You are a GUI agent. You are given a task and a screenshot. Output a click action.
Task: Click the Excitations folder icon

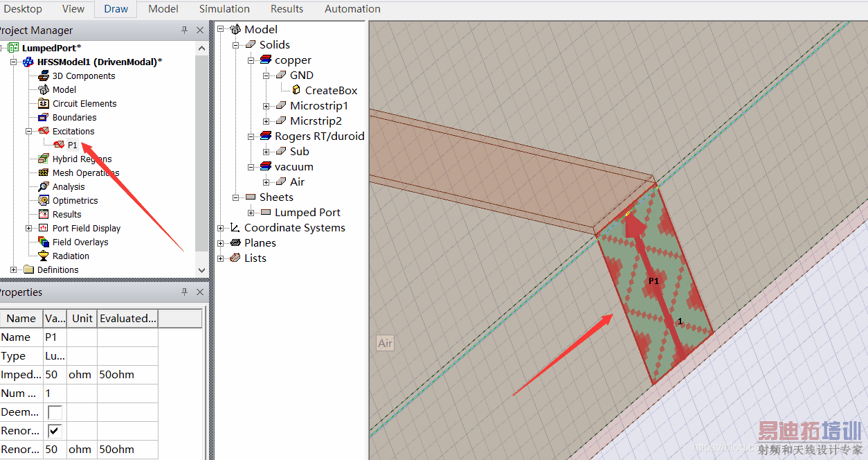point(44,131)
